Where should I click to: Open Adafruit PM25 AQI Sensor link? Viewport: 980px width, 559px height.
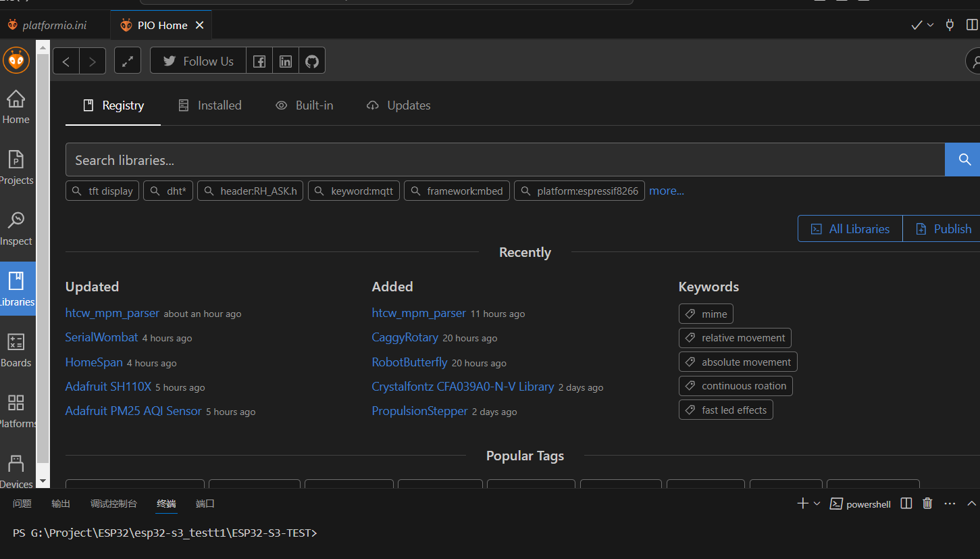point(133,411)
